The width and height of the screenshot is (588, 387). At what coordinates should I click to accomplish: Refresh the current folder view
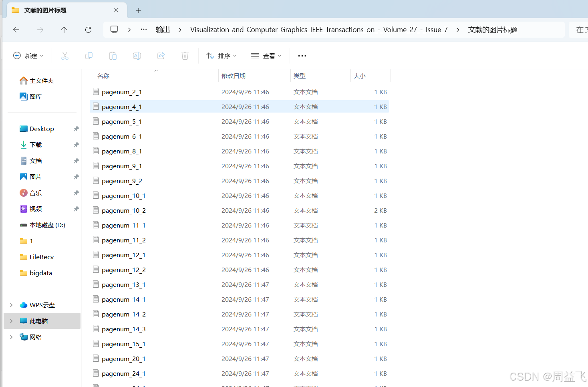click(88, 30)
